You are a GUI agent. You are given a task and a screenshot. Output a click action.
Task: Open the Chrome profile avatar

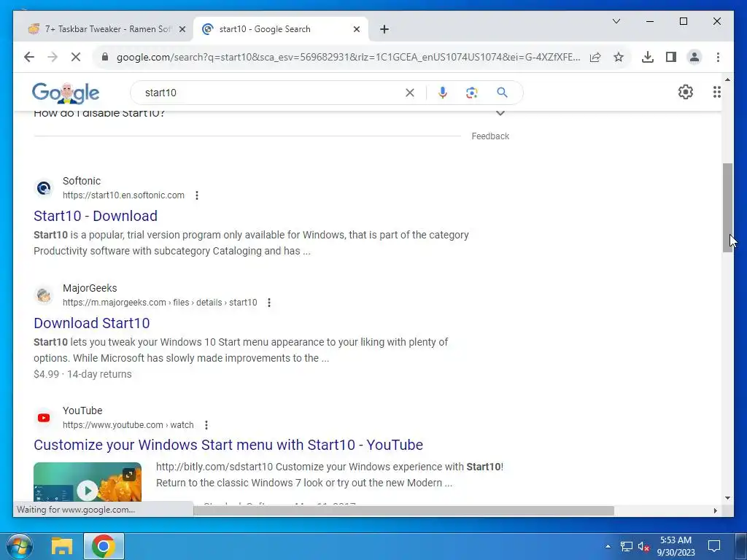click(x=694, y=57)
